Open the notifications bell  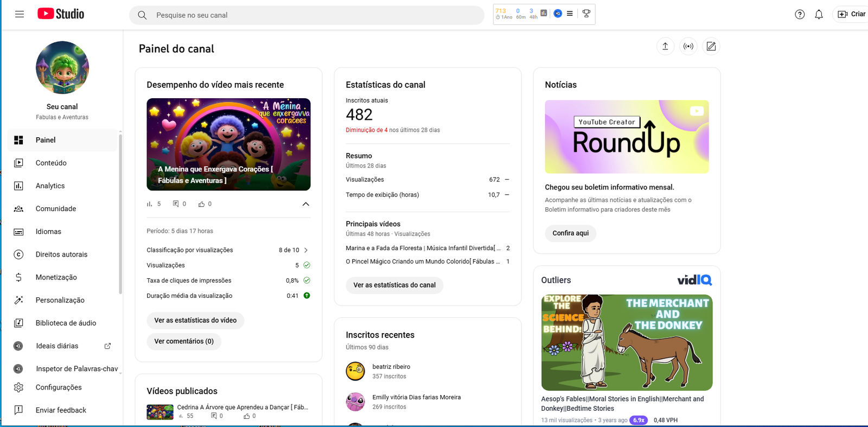coord(819,15)
